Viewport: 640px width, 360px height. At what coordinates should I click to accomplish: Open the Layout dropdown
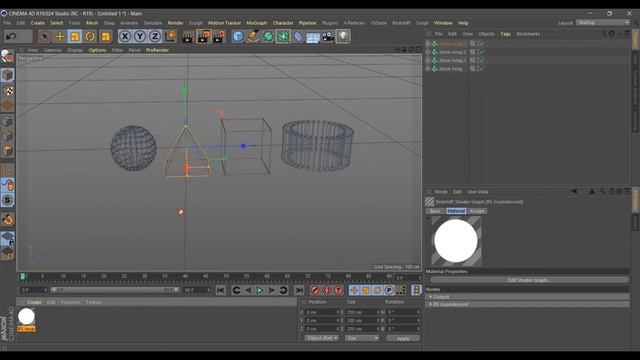pyautogui.click(x=603, y=23)
